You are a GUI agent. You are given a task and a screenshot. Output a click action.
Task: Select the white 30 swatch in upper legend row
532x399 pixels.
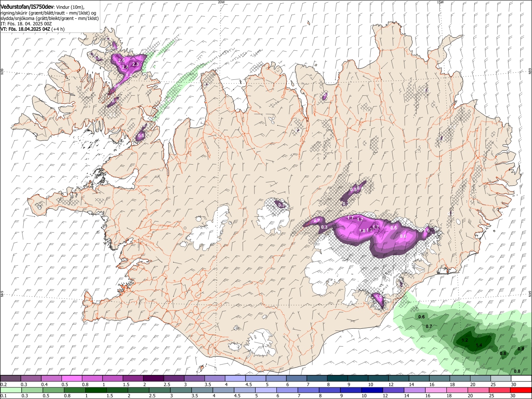(x=521, y=379)
